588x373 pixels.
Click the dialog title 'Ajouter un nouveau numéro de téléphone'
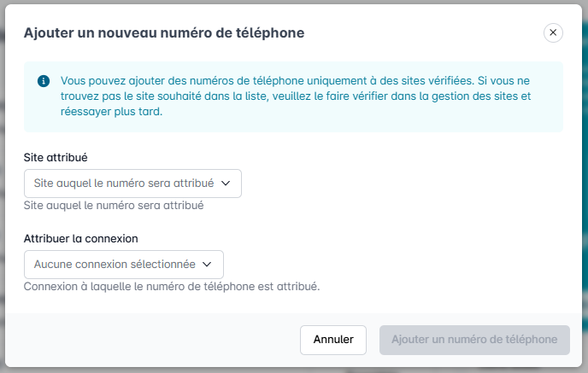(x=164, y=32)
